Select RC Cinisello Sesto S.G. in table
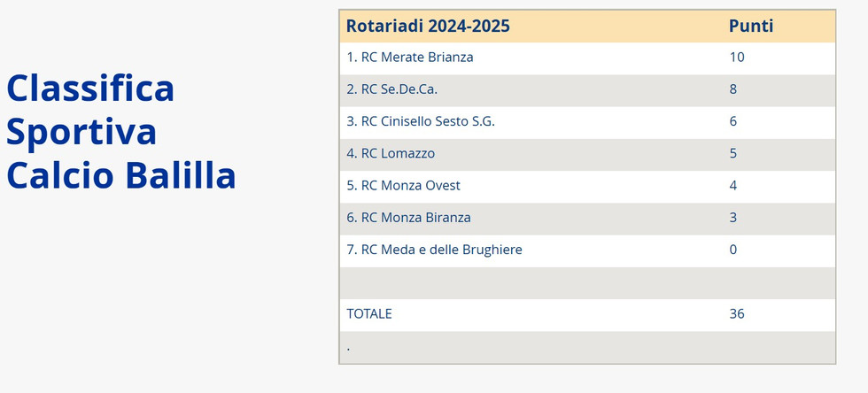This screenshot has width=868, height=393. point(421,121)
